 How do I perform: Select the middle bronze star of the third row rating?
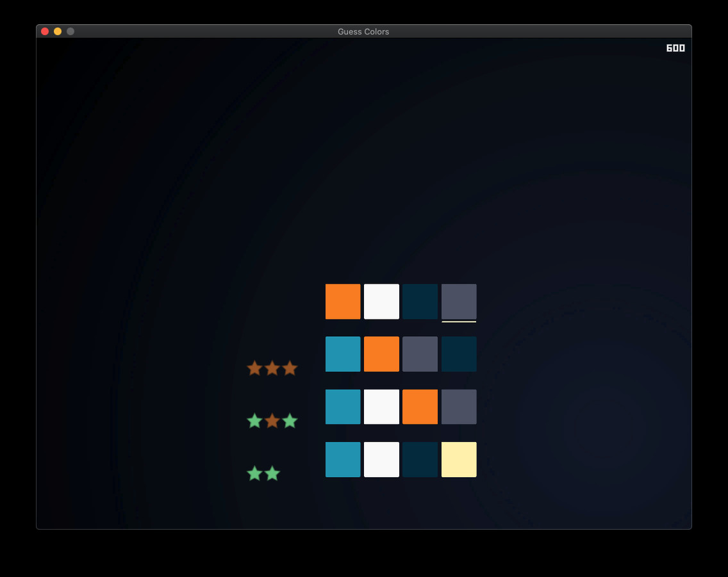pos(272,421)
